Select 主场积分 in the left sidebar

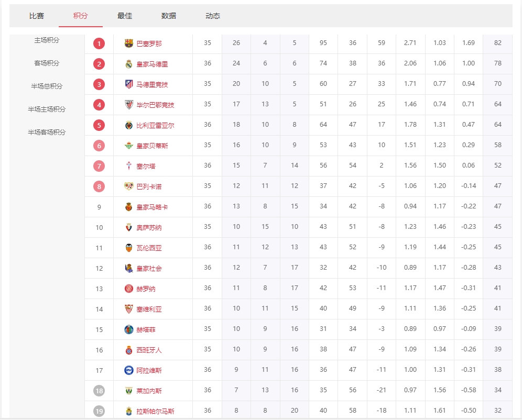point(47,40)
